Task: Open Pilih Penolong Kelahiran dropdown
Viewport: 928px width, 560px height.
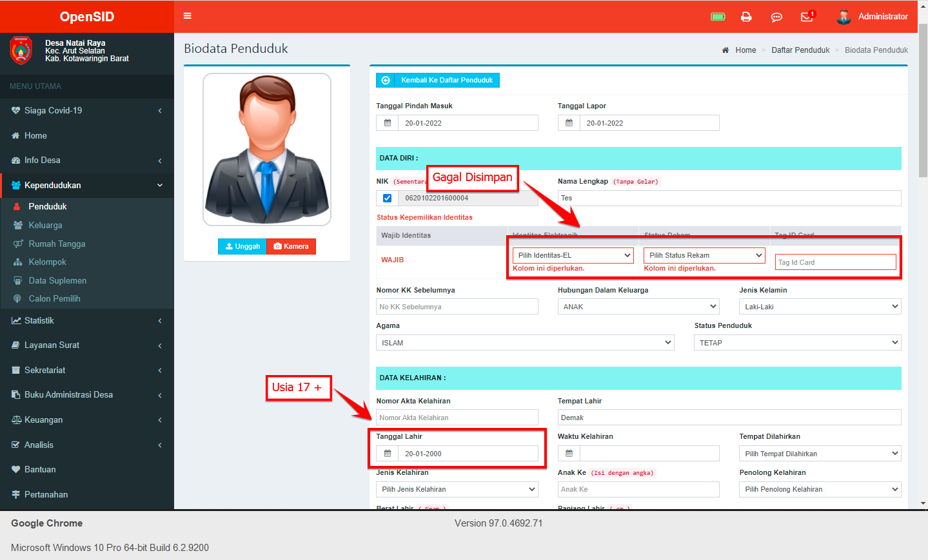Action: 820,489
